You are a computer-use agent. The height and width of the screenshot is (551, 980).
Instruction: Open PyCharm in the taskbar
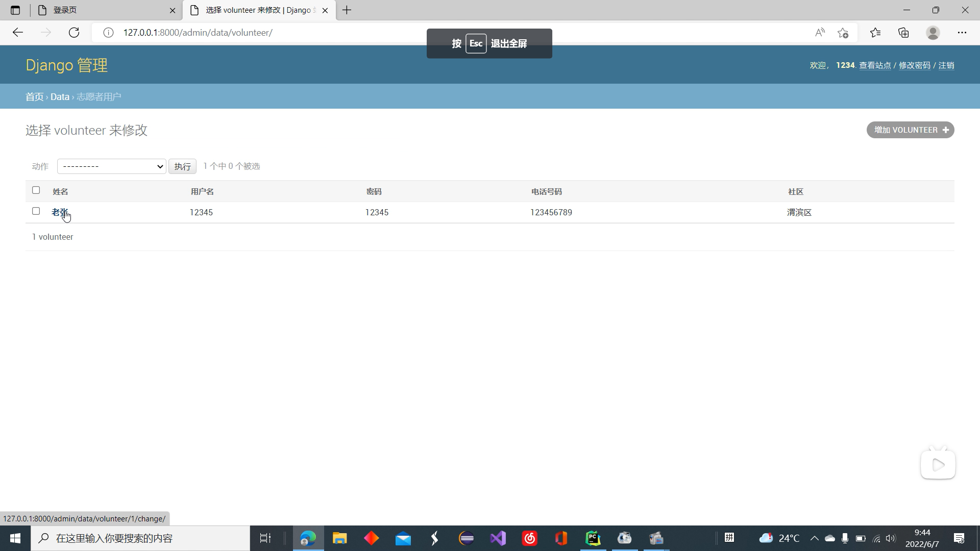point(593,538)
